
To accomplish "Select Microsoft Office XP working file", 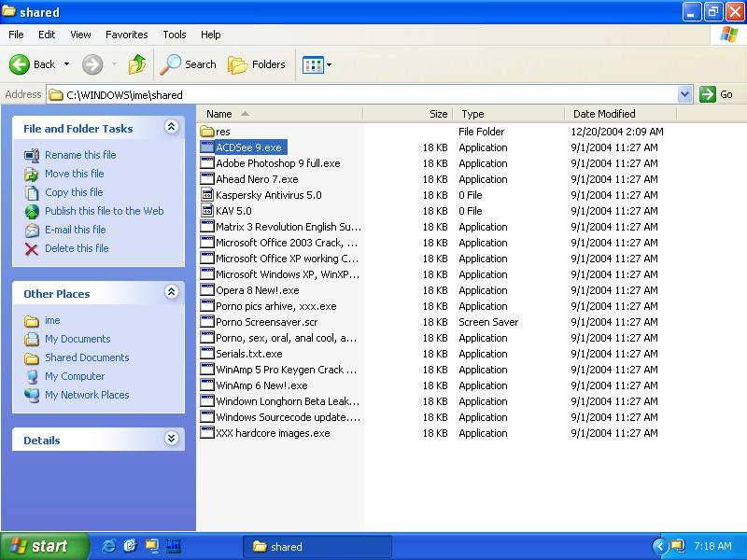I will click(x=287, y=259).
